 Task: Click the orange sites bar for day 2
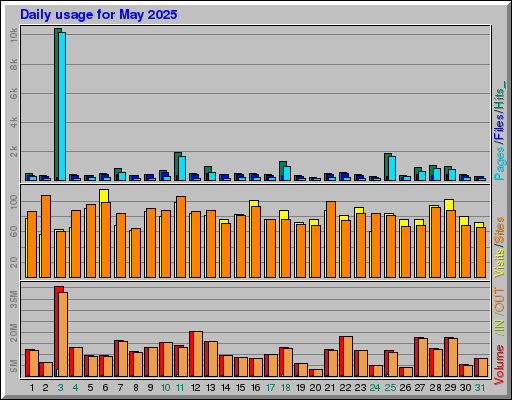[x=46, y=236]
